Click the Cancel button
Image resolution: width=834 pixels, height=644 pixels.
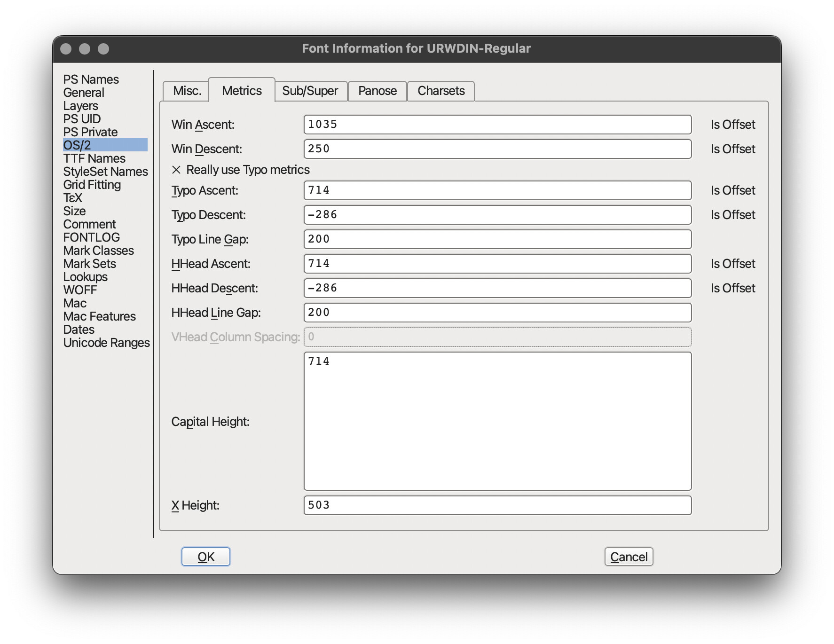pyautogui.click(x=629, y=557)
